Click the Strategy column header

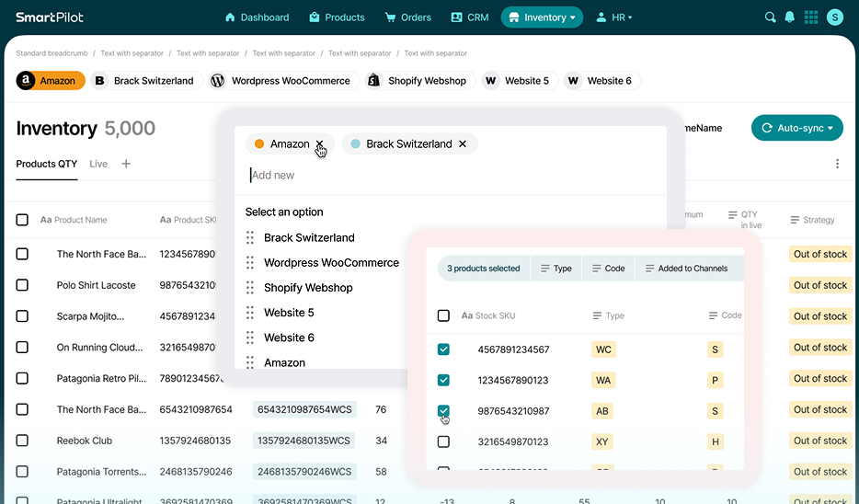point(812,220)
